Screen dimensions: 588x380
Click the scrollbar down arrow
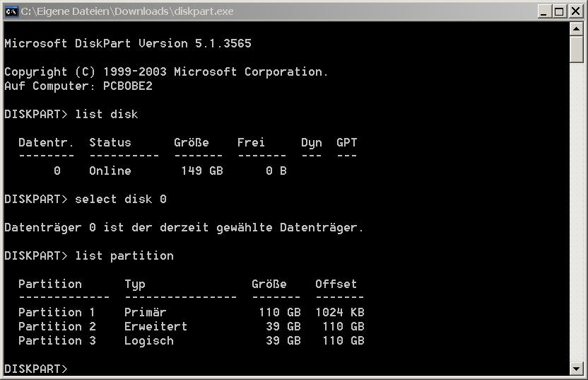pyautogui.click(x=577, y=369)
